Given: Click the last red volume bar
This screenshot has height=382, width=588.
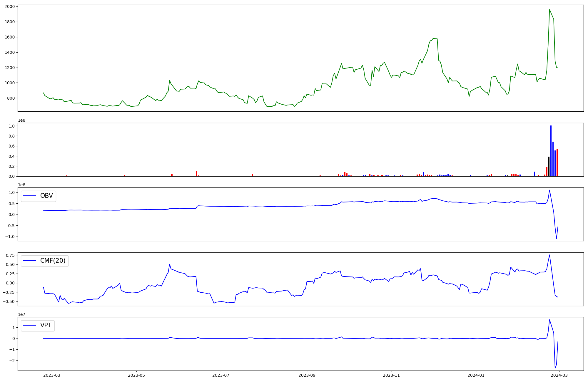Looking at the screenshot, I should pyautogui.click(x=557, y=163).
